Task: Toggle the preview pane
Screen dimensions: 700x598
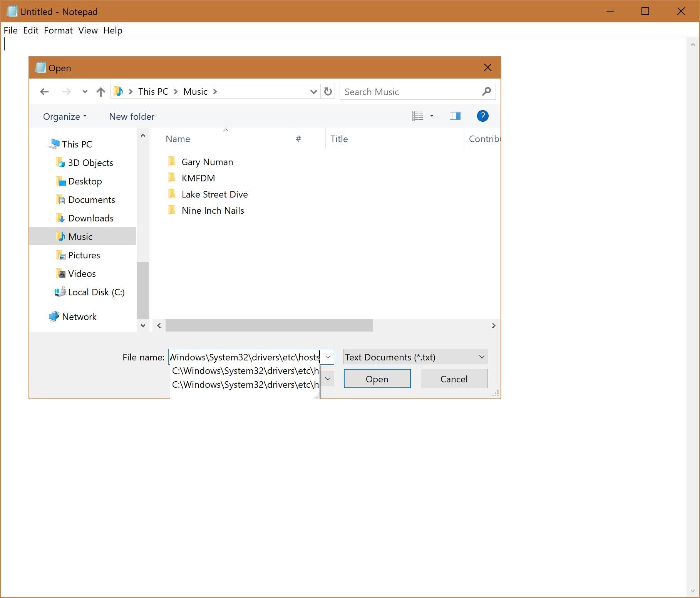Action: coord(455,116)
